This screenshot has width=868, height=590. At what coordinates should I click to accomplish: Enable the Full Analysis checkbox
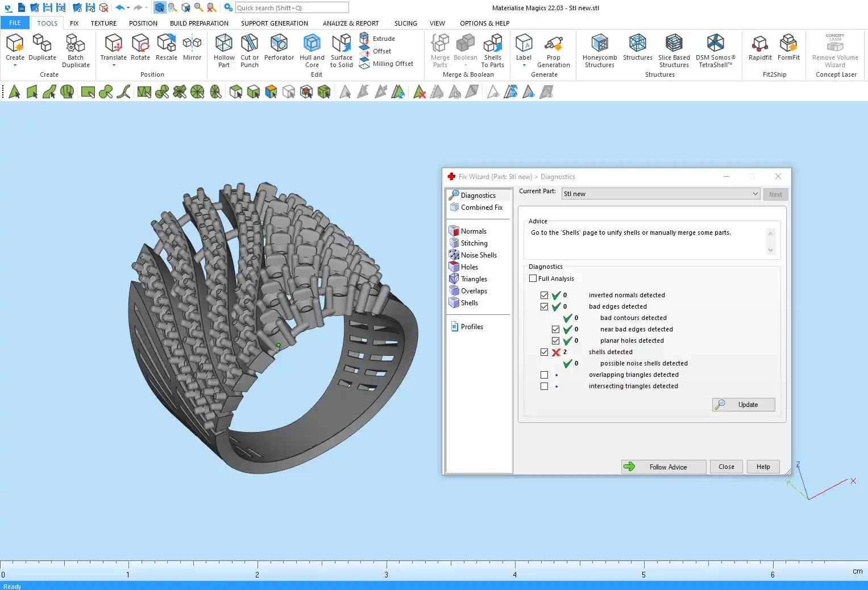pos(533,279)
